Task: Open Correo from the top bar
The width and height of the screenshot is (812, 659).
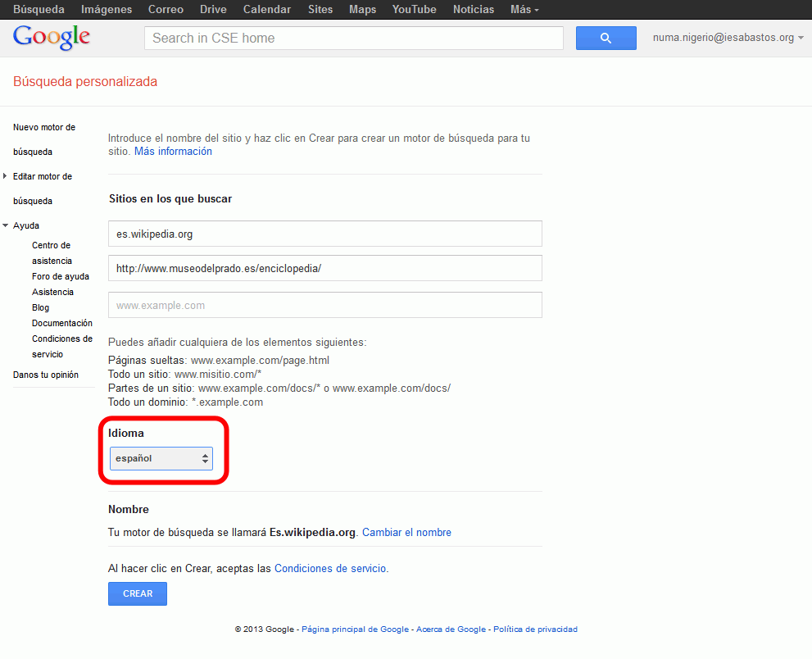Action: coord(166,9)
